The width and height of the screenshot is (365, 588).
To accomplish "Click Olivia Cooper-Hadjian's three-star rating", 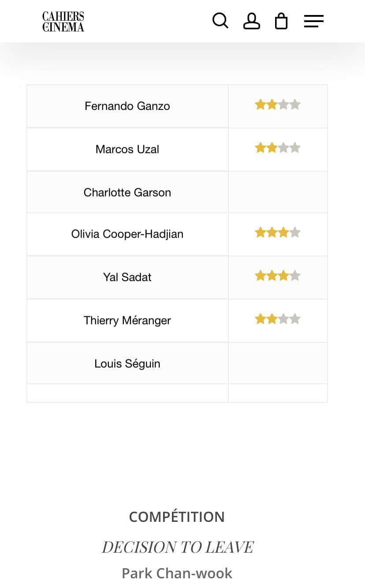I will pos(278,233).
